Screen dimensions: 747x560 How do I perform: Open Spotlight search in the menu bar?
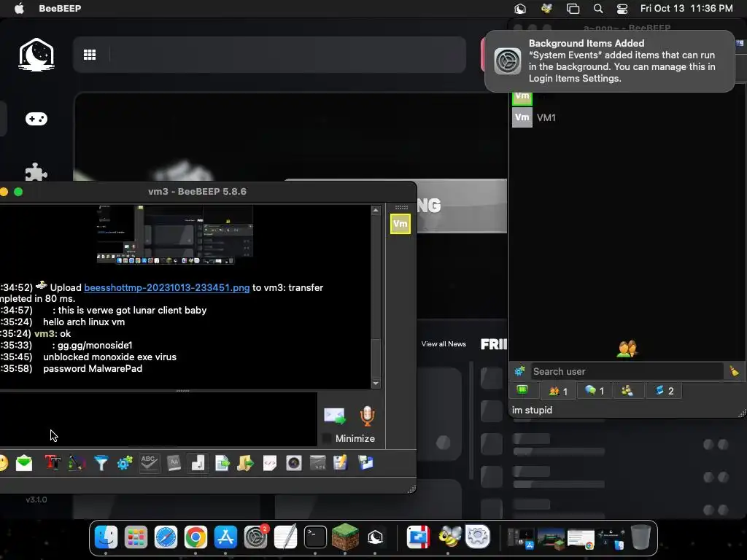[x=598, y=8]
